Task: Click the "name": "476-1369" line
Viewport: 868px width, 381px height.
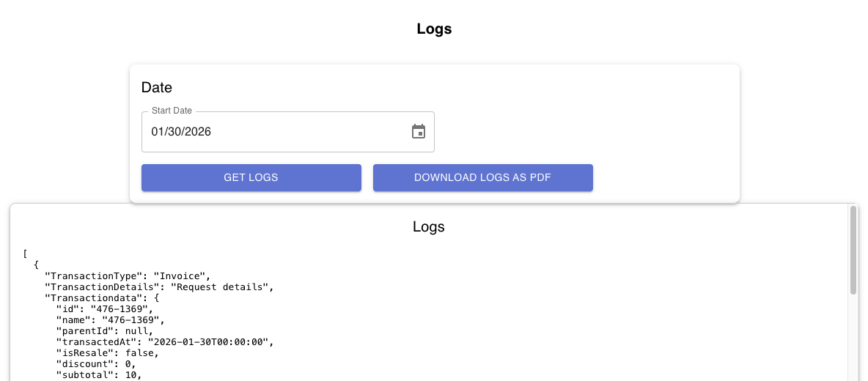Action: pos(111,320)
